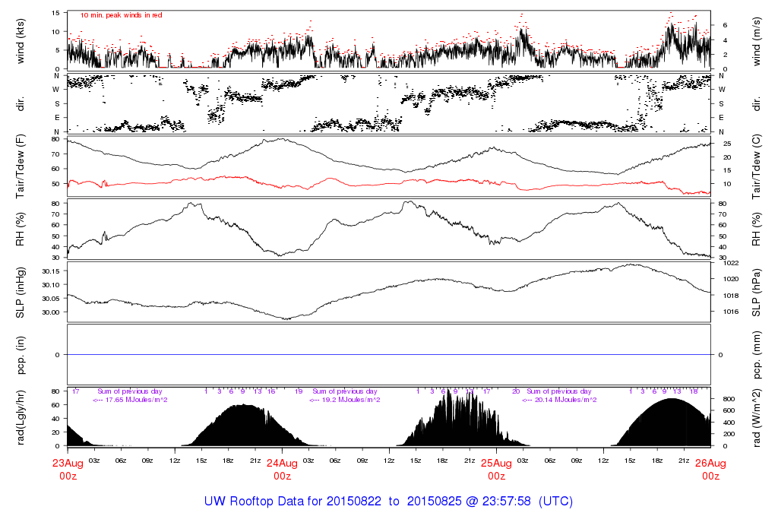Click the Tair/Tdew (C) axis label
778x532 pixels.
coord(757,166)
